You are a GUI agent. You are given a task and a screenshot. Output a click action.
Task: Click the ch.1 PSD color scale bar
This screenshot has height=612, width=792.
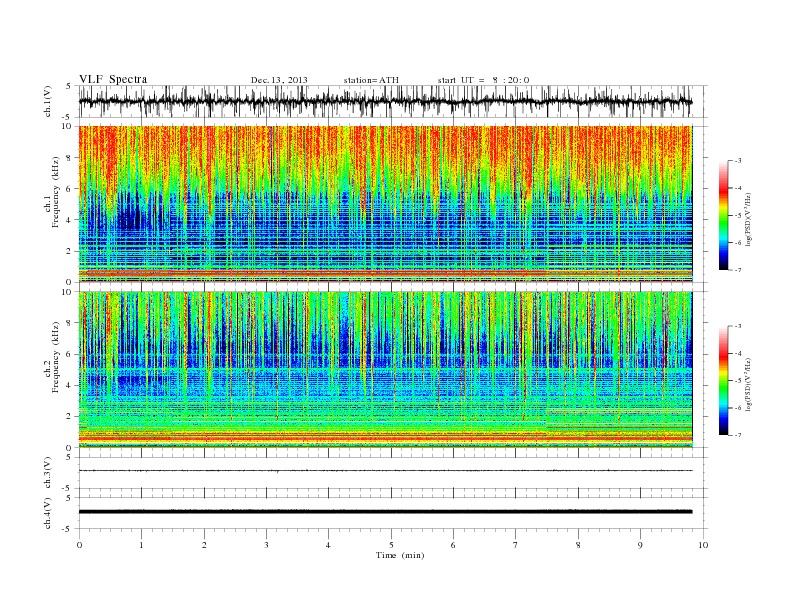tap(724, 215)
